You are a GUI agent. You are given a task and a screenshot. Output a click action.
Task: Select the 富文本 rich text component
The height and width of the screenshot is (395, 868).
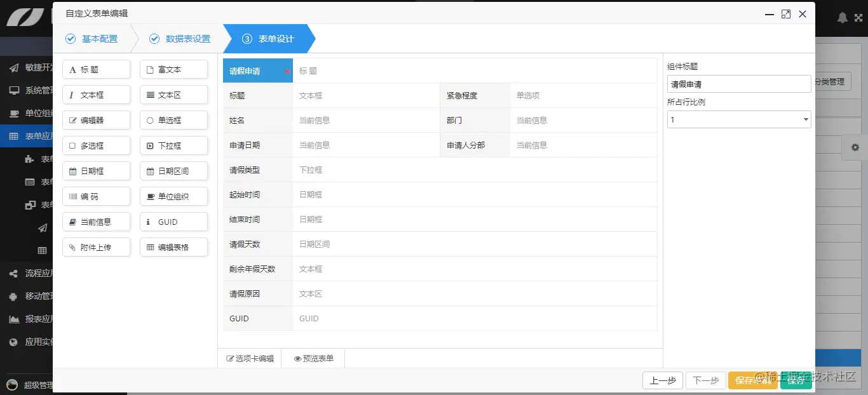tap(173, 69)
